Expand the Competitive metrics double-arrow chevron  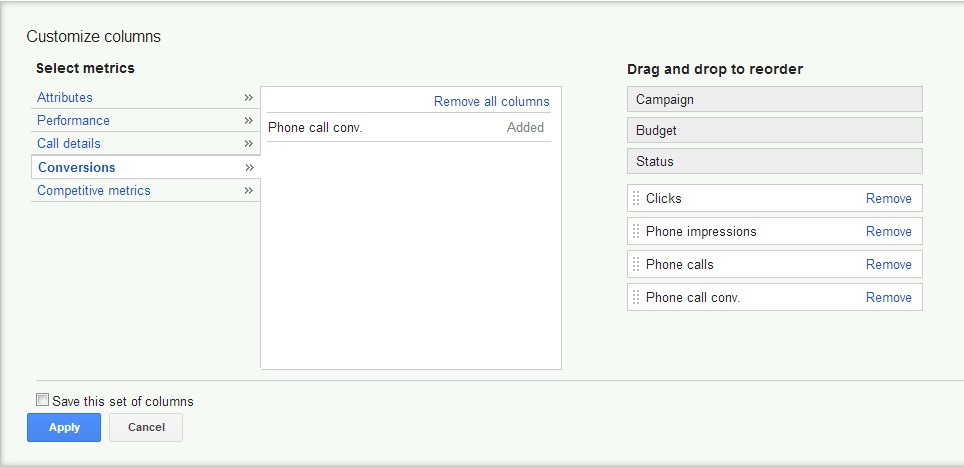click(x=248, y=190)
